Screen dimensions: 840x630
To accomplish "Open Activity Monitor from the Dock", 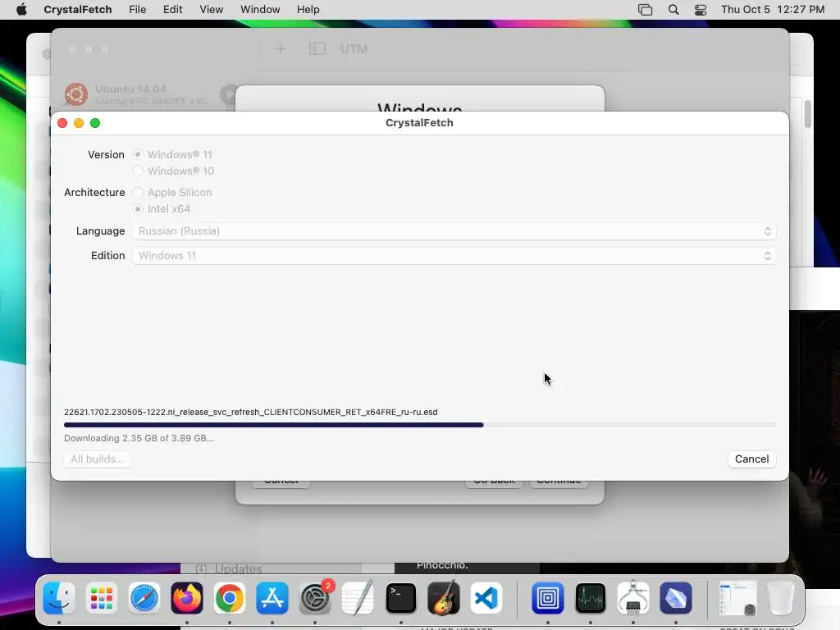I will [x=591, y=598].
